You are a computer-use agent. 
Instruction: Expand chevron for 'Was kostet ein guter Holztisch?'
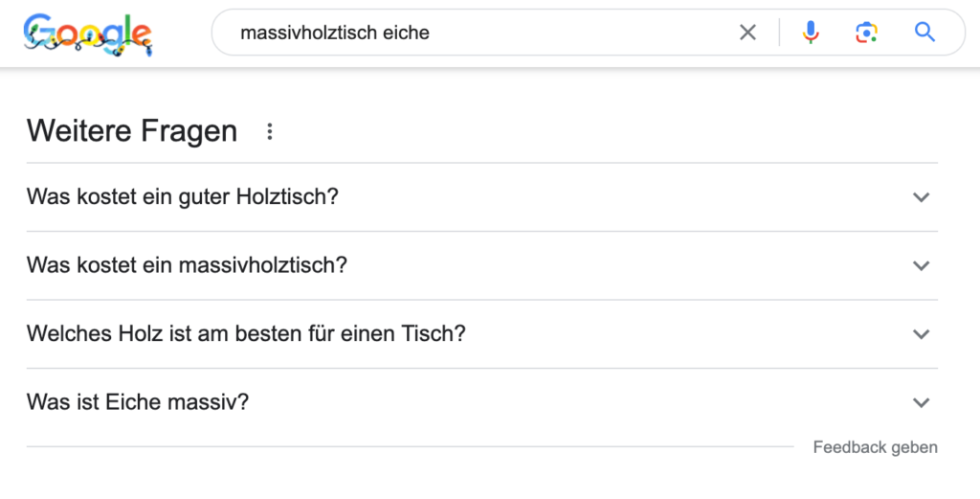pyautogui.click(x=922, y=197)
